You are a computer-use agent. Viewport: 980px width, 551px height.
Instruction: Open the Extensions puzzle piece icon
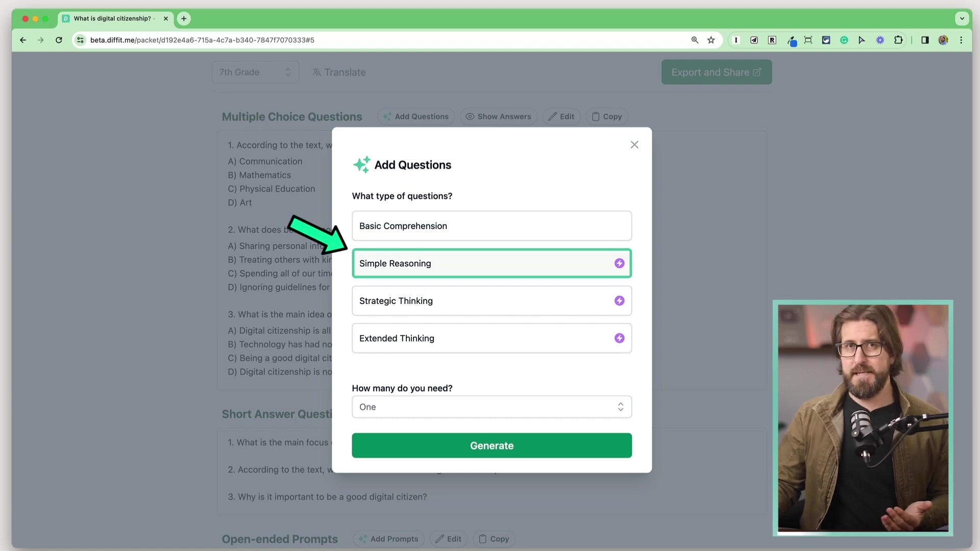(x=898, y=40)
